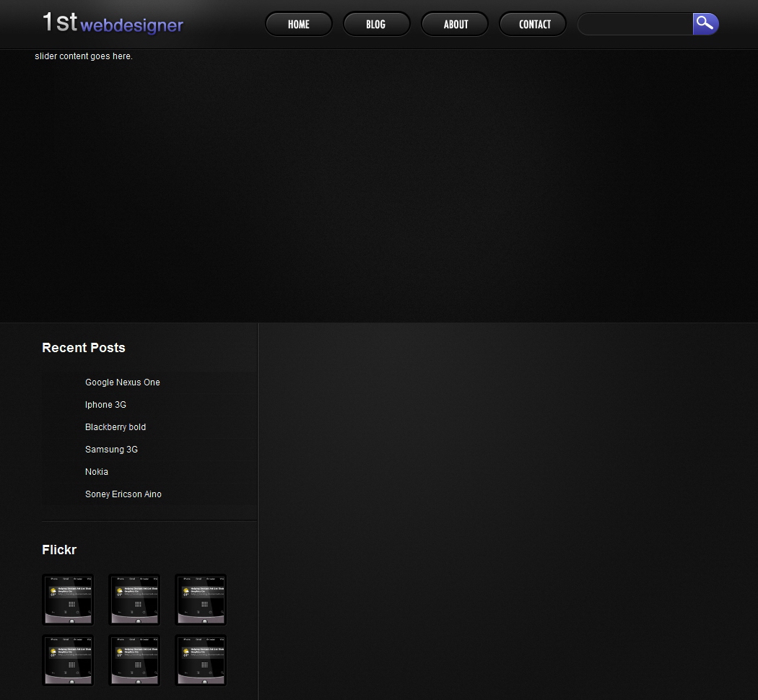Image resolution: width=758 pixels, height=700 pixels.
Task: Open bottom-middle Flickr thumbnail
Action: [134, 660]
